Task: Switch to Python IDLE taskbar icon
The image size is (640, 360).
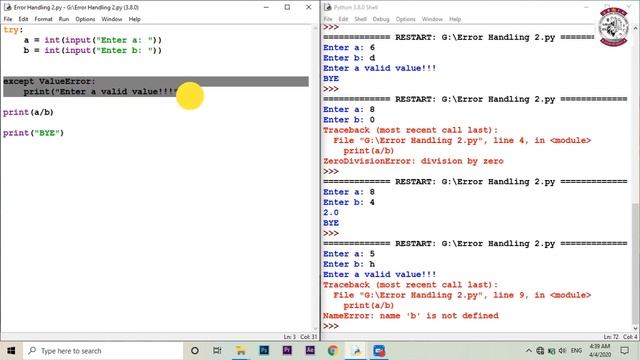Action: (356, 351)
